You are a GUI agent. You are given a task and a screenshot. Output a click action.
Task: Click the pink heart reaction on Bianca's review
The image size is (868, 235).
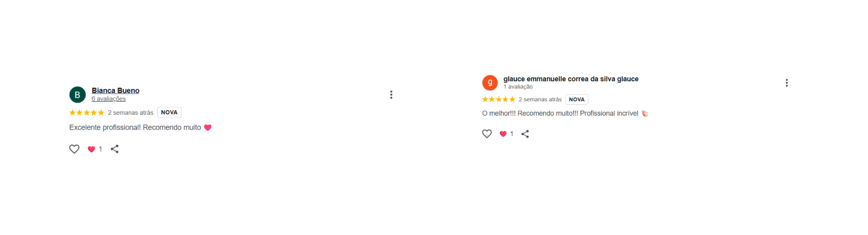[92, 149]
